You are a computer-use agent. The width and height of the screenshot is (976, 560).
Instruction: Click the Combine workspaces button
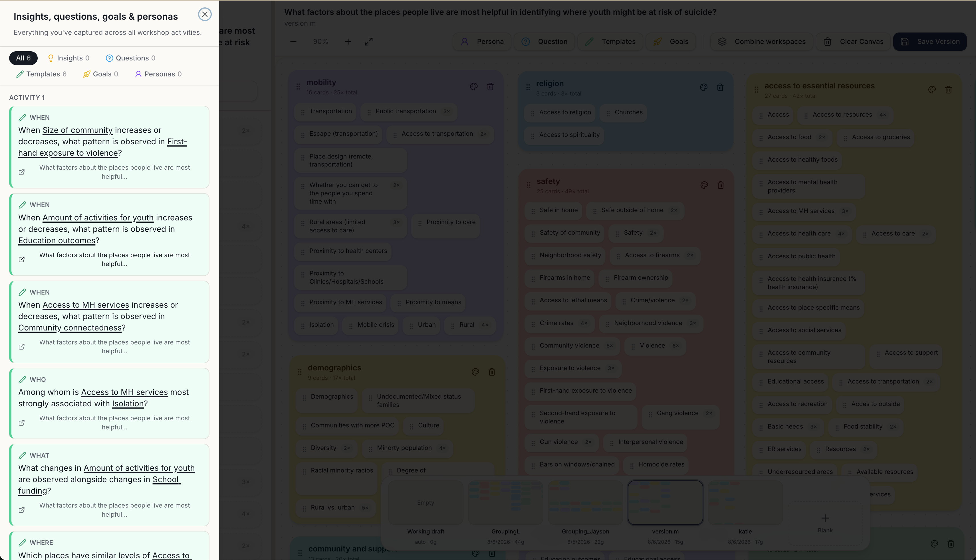point(762,42)
